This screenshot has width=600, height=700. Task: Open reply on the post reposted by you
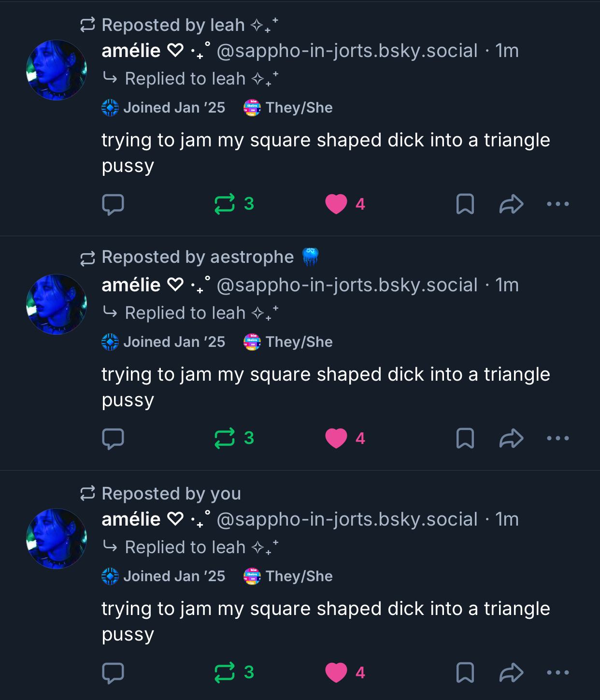point(113,673)
